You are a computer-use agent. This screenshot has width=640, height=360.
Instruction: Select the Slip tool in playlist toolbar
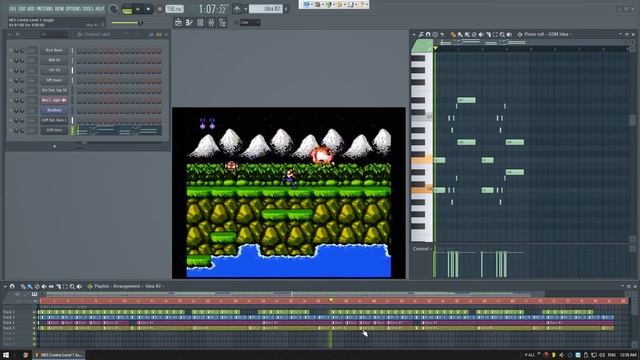tap(51, 287)
